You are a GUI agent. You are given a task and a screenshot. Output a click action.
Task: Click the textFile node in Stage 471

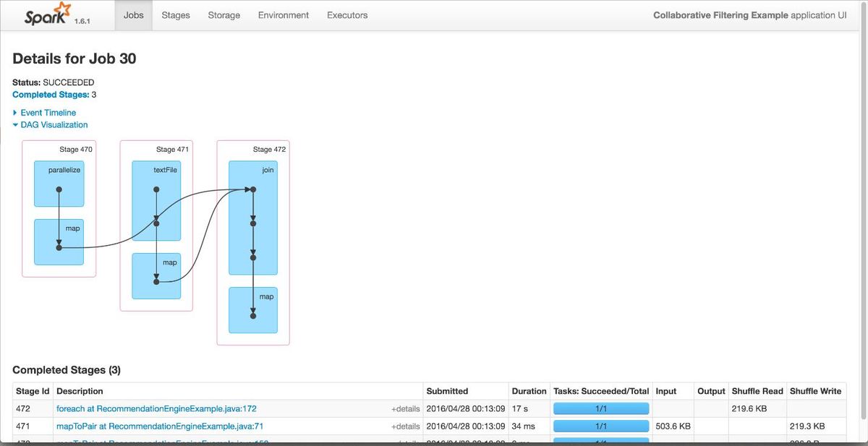click(156, 200)
